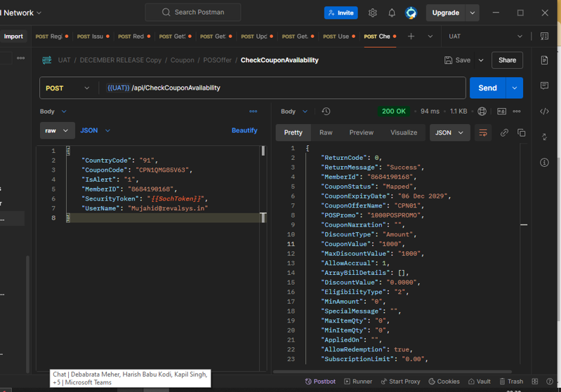Open the code snippet panel
Image resolution: width=561 pixels, height=392 pixels.
tap(544, 111)
